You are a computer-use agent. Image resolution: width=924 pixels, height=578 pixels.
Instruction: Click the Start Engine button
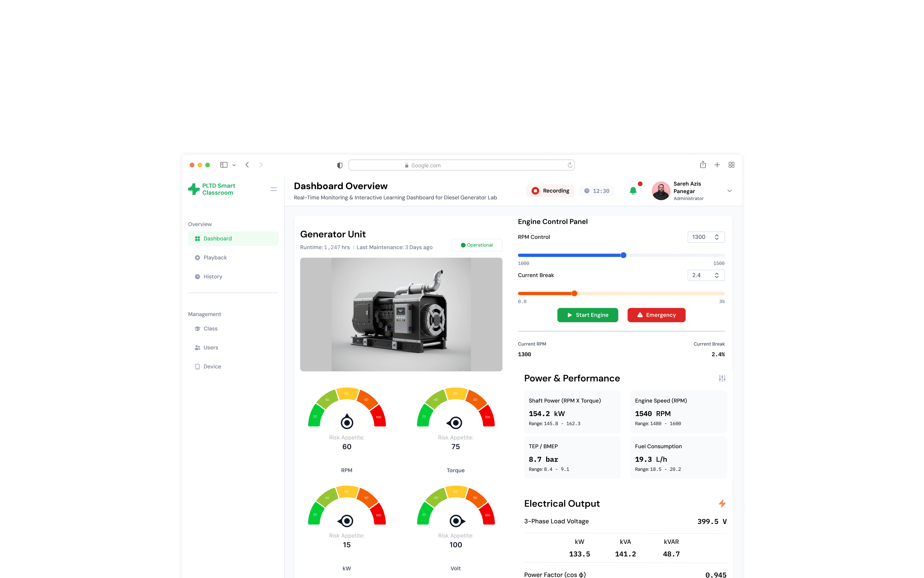pos(588,315)
